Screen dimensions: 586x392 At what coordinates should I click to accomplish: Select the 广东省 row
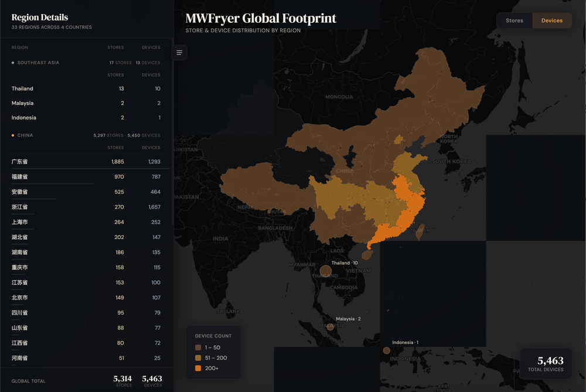coord(86,162)
